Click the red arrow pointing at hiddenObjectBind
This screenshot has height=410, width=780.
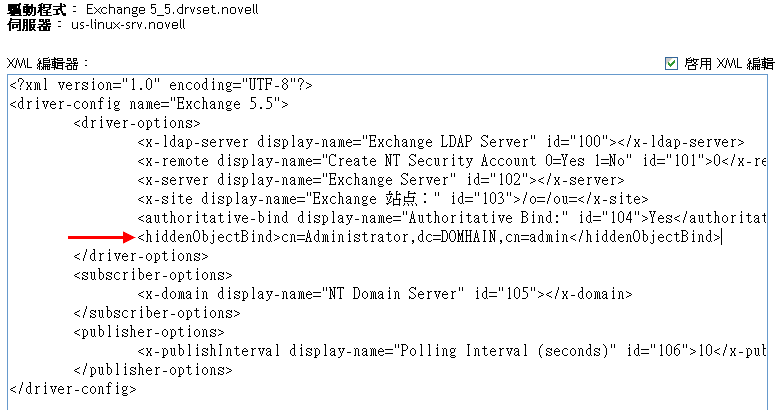(100, 237)
